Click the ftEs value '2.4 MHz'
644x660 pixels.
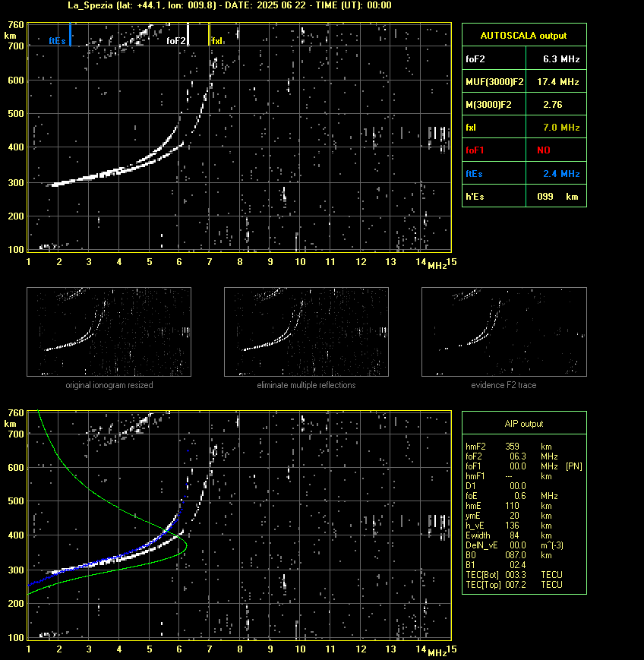coord(561,173)
